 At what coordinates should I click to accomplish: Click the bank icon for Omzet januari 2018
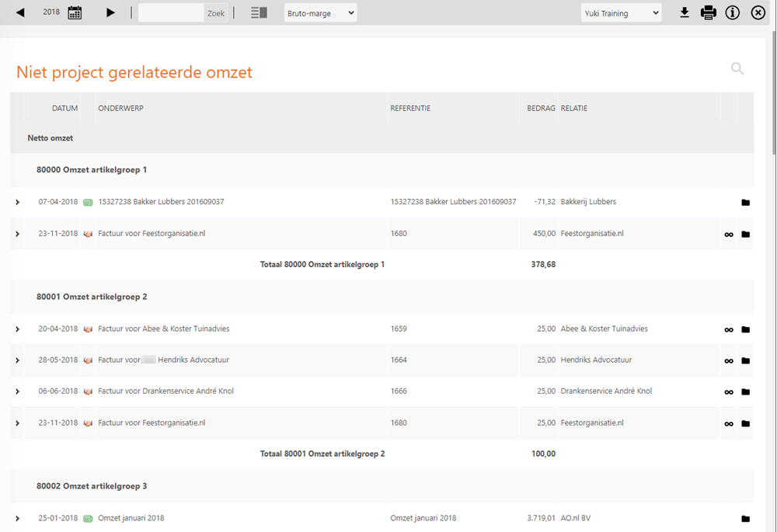click(x=88, y=518)
